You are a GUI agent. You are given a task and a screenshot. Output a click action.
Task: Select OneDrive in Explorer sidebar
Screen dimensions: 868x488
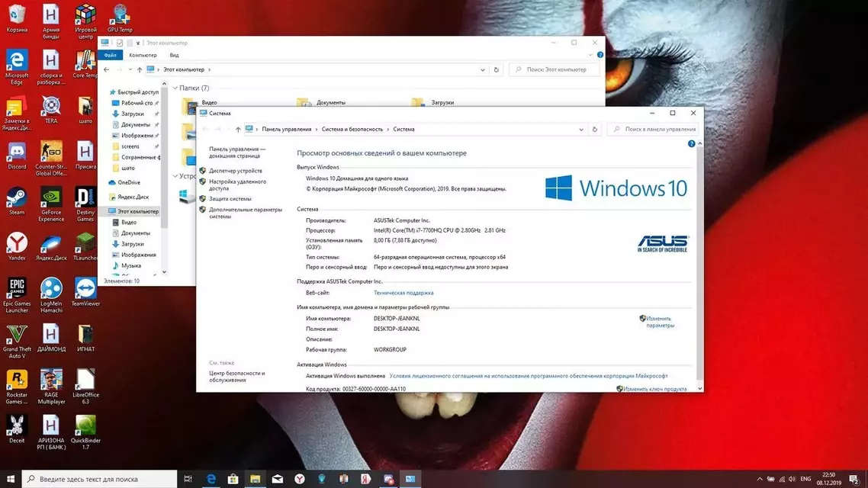[x=124, y=182]
